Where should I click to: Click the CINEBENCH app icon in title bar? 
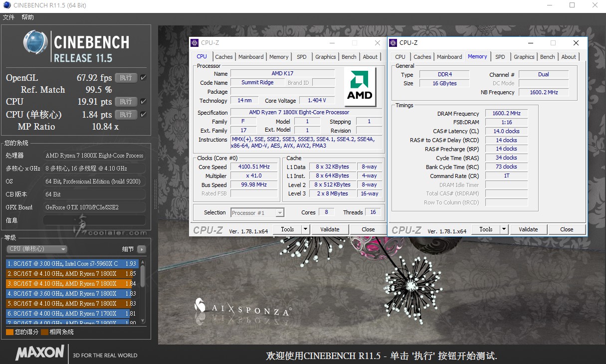pyautogui.click(x=6, y=5)
